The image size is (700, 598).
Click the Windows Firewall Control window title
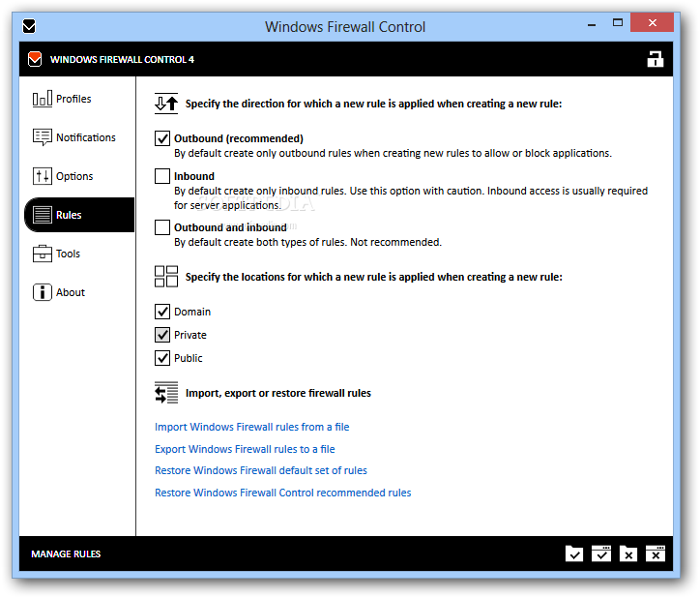coord(345,27)
